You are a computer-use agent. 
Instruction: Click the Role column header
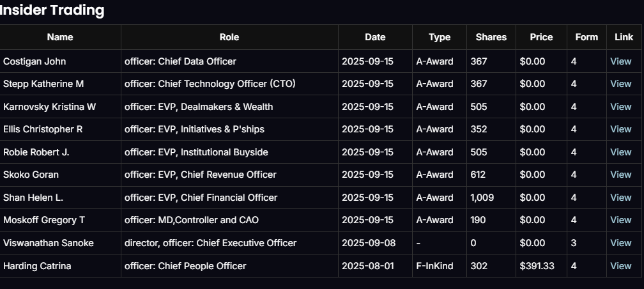pos(229,37)
